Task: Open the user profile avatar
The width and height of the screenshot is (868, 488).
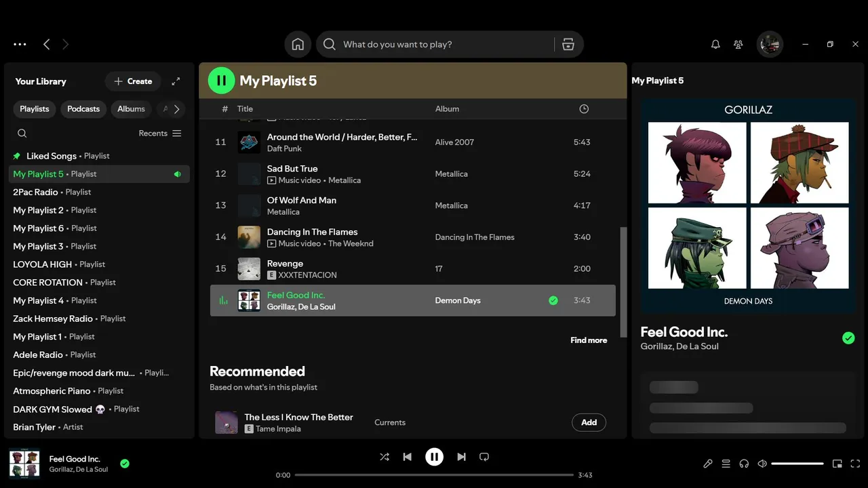Action: click(770, 44)
